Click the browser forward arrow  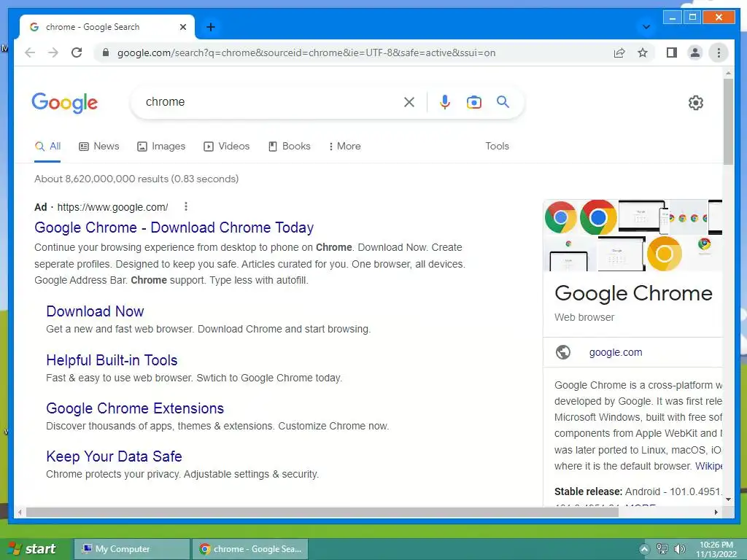click(x=53, y=52)
